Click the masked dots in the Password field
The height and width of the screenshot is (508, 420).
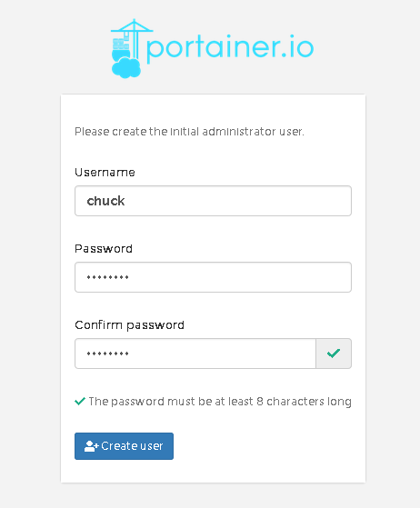[107, 277]
